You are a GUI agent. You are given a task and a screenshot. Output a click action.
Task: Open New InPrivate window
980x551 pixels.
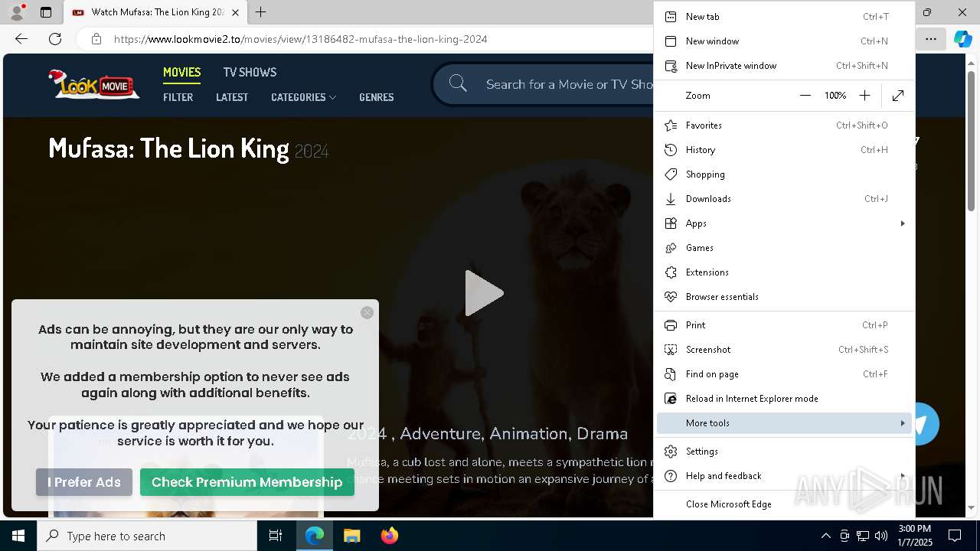(784, 66)
